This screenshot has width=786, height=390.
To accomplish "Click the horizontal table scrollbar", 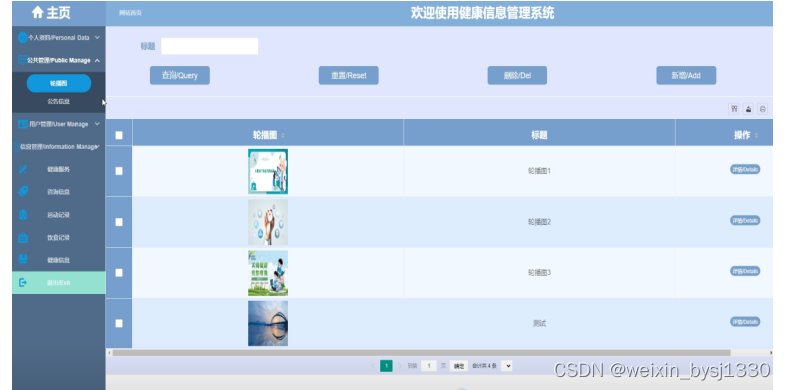I will [x=421, y=353].
